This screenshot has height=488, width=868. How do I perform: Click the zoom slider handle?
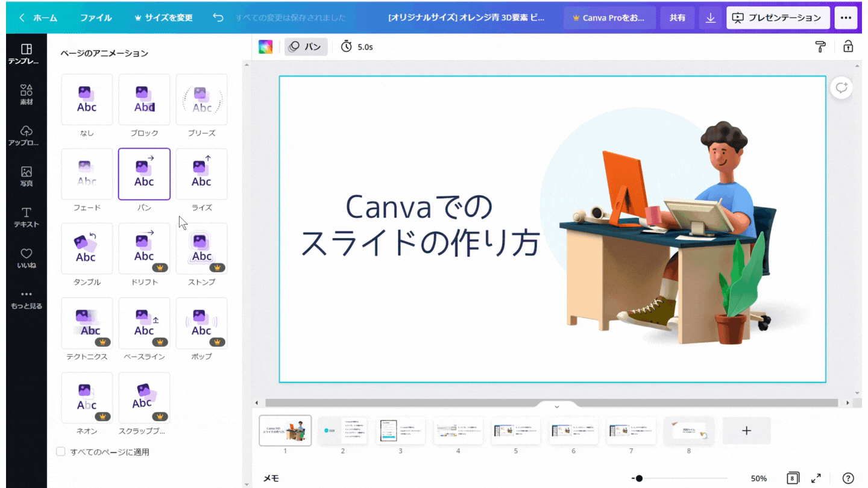(639, 478)
